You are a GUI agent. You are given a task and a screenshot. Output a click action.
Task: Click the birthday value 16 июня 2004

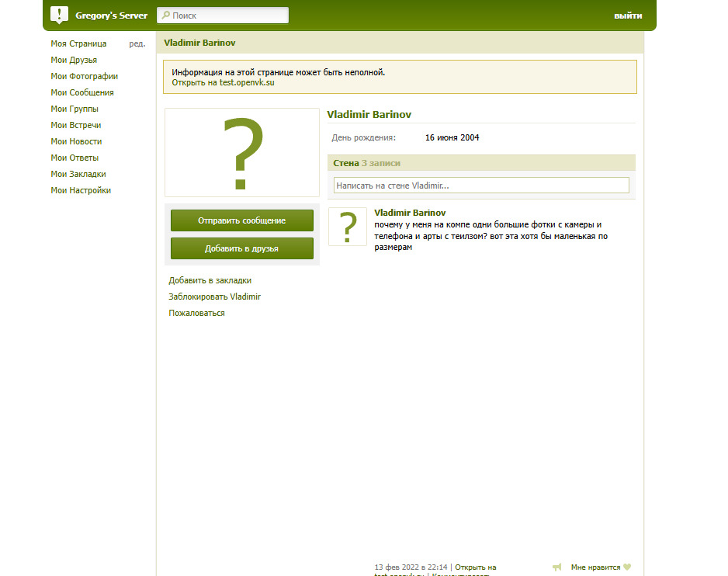(x=452, y=137)
